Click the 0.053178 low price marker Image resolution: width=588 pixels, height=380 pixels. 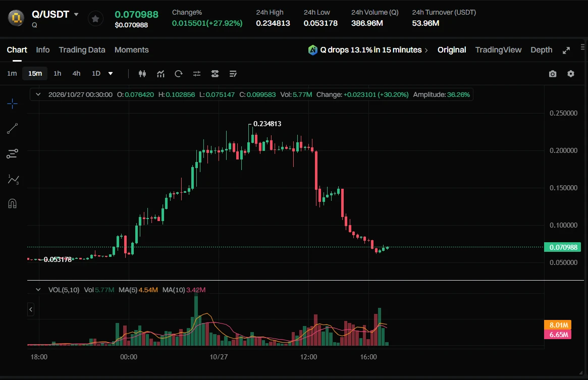[58, 259]
